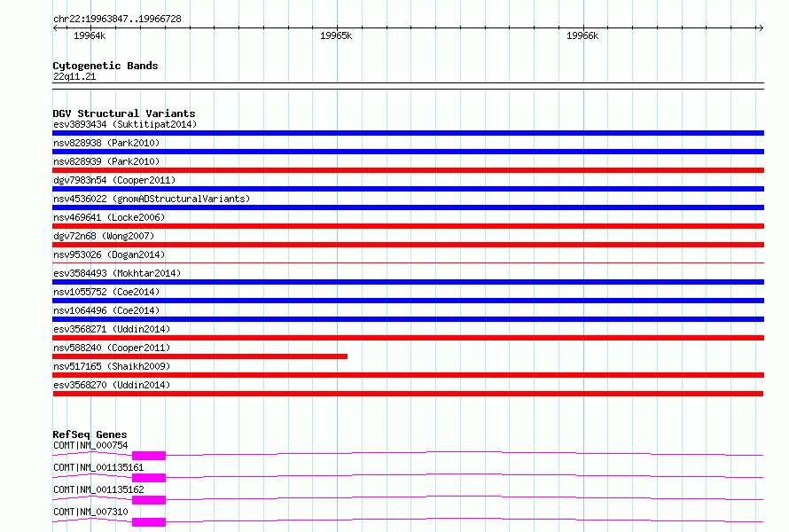Click nsv469641 (Locke2006) label
The width and height of the screenshot is (789, 532).
click(109, 217)
